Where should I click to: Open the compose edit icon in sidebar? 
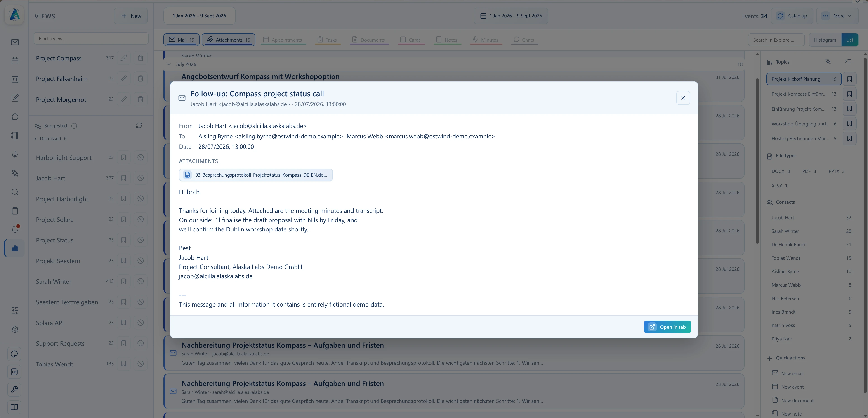(x=15, y=98)
